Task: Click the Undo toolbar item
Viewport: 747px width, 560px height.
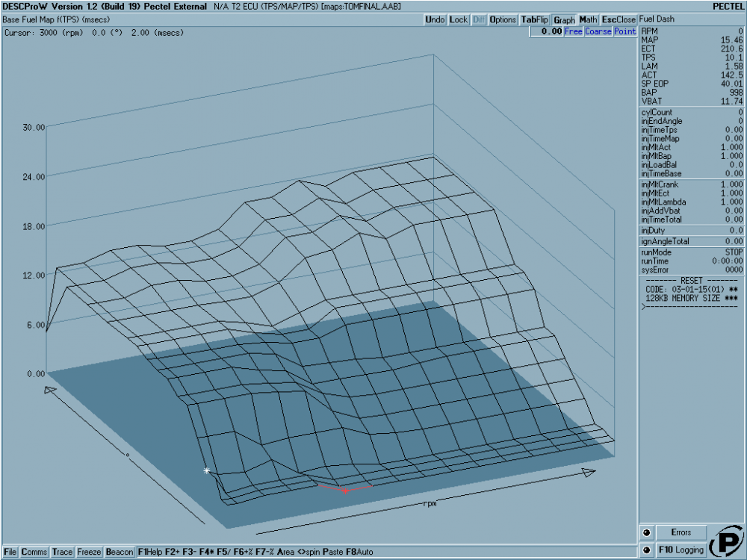Action: pyautogui.click(x=434, y=20)
